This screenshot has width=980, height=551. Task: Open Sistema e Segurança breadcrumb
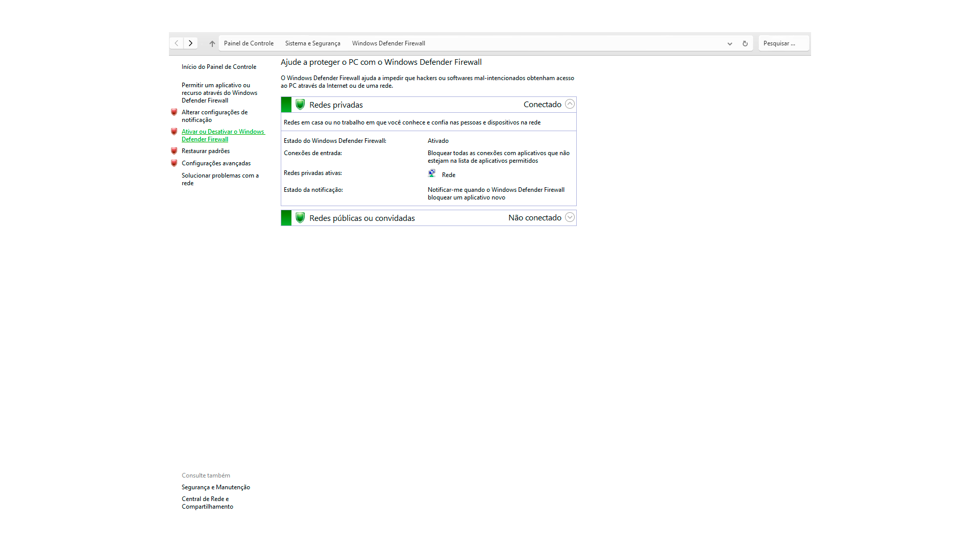coord(312,43)
